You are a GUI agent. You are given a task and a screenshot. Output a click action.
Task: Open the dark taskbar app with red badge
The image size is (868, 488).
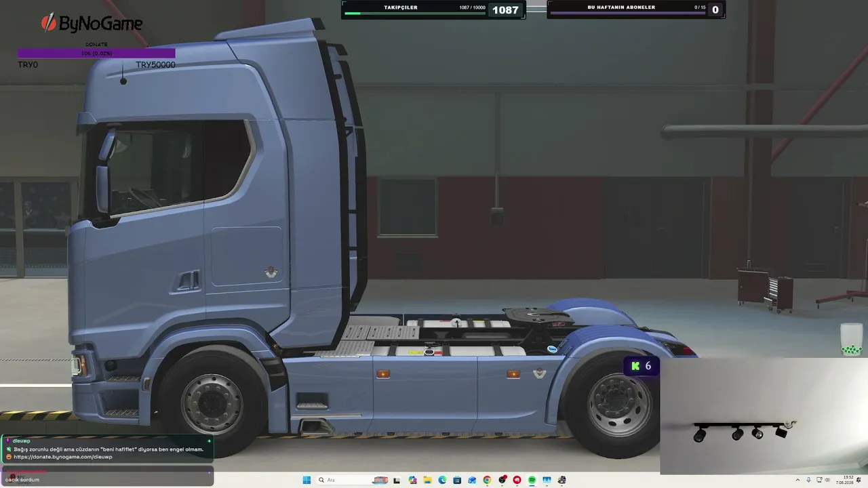(502, 480)
